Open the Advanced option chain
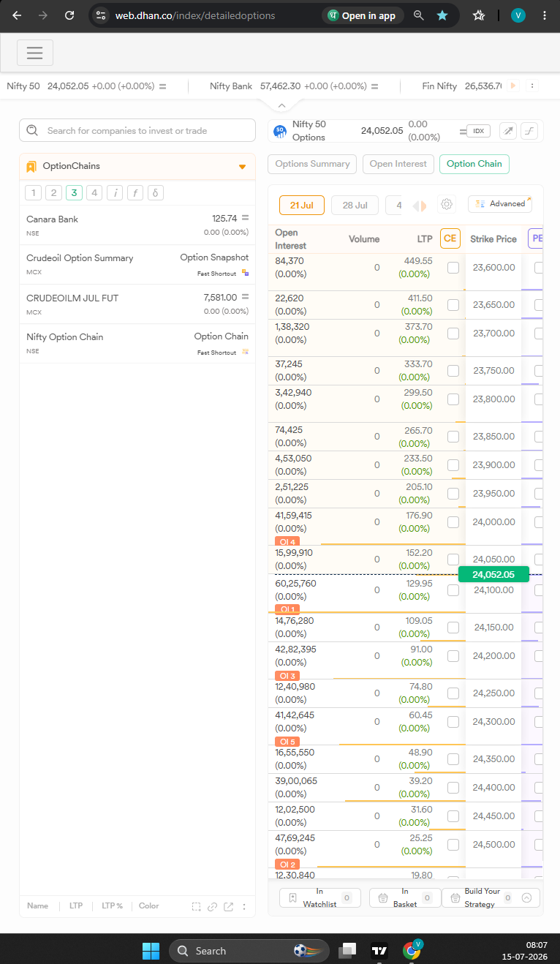 click(500, 204)
